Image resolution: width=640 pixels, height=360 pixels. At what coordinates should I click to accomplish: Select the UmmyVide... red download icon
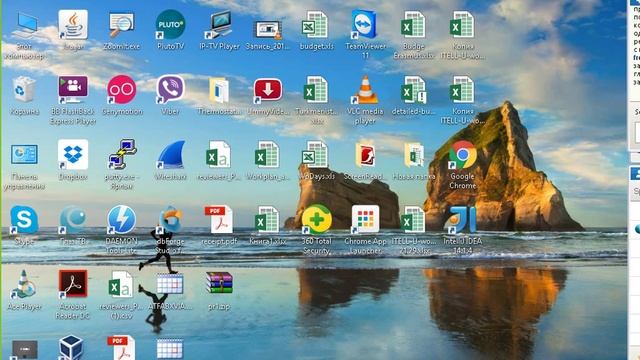tap(268, 91)
